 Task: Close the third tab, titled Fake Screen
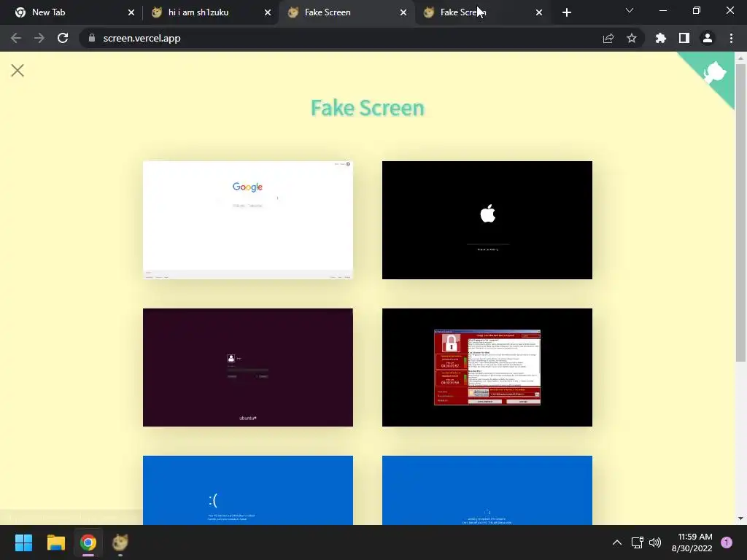[403, 12]
